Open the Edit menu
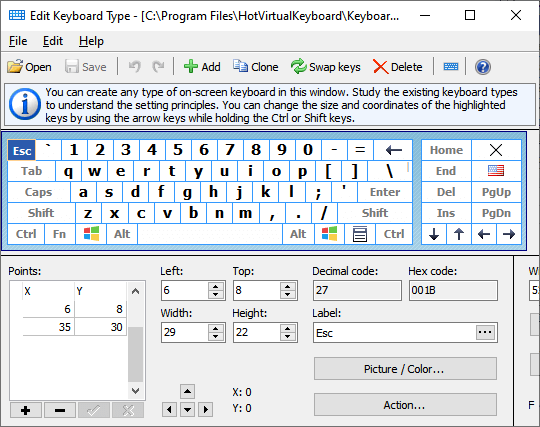Viewport: 540px width, 427px height. coord(53,41)
